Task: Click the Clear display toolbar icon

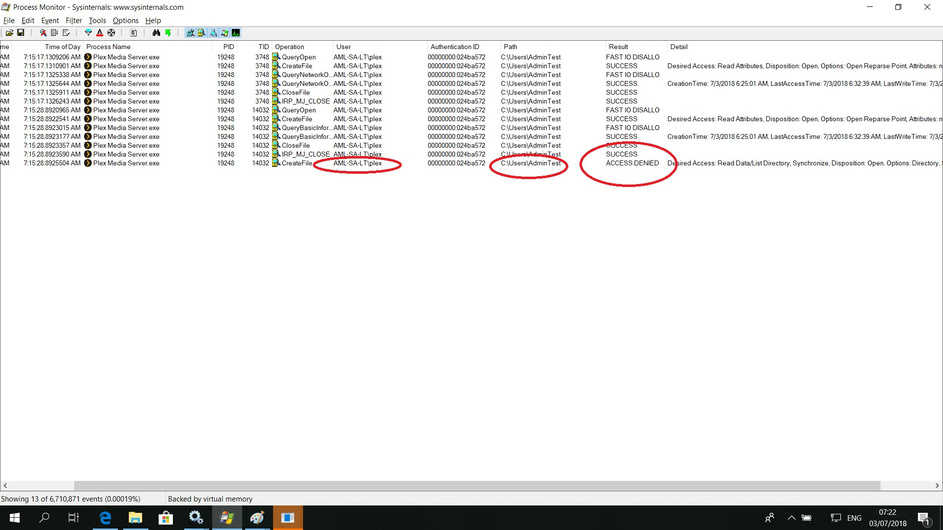Action: tap(66, 33)
